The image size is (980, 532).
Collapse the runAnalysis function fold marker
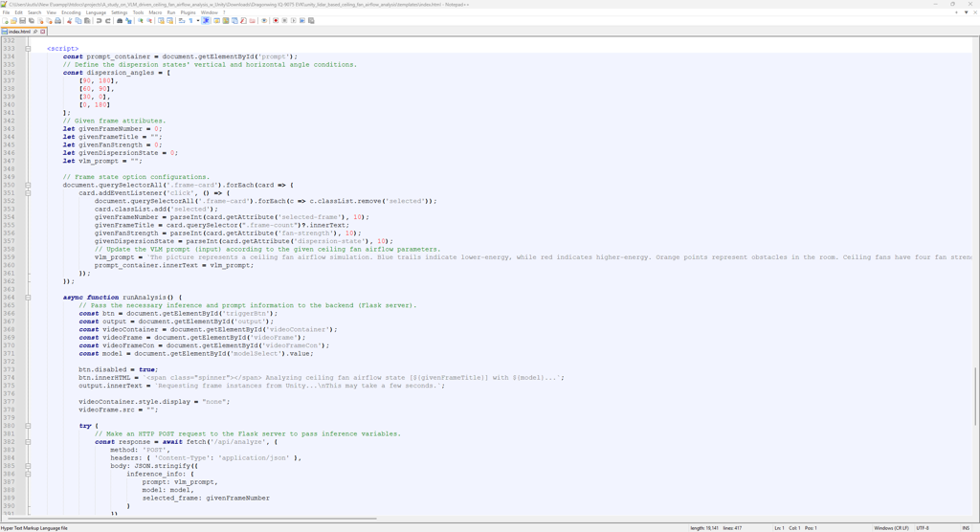coord(28,298)
